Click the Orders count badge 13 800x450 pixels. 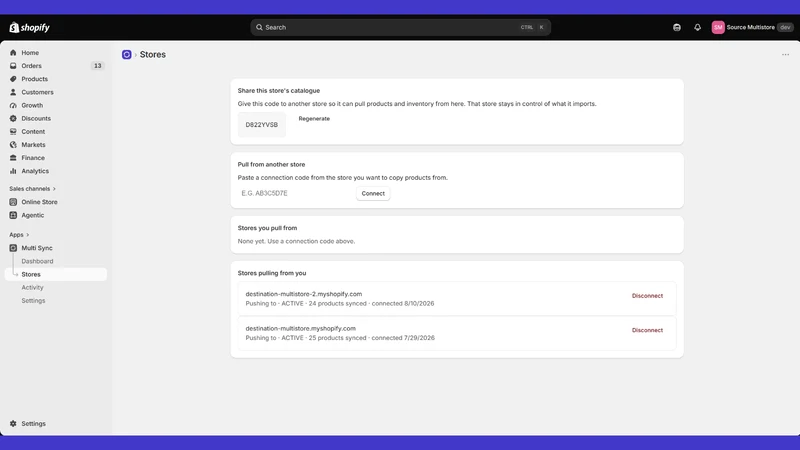coord(97,66)
